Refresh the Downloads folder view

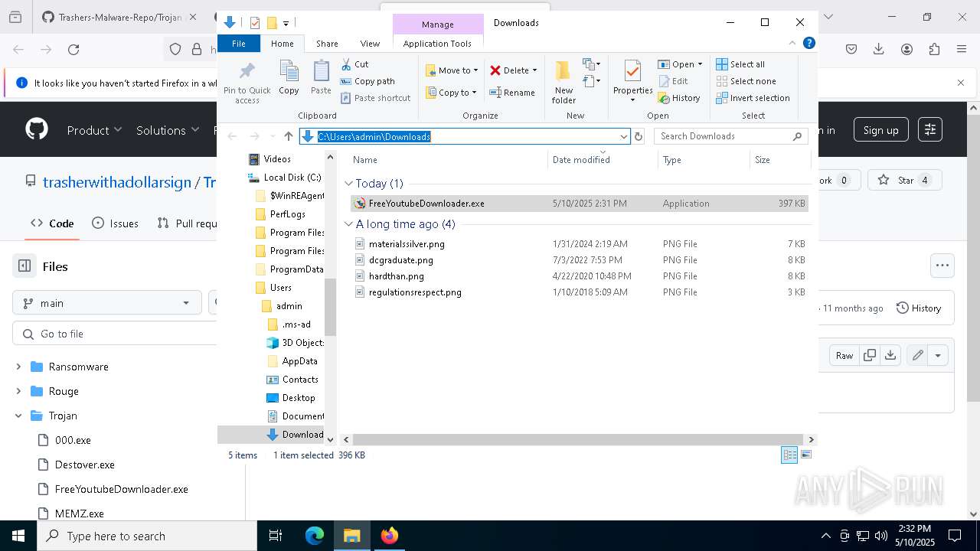(639, 136)
